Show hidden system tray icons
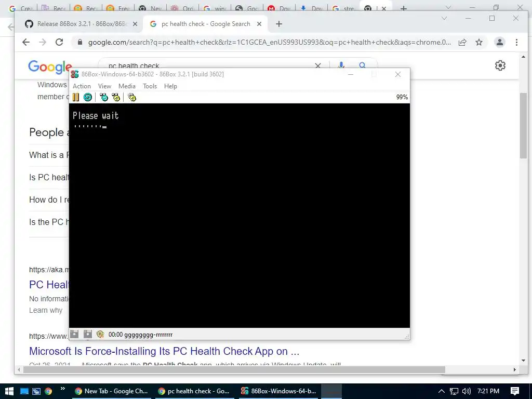532x399 pixels. pos(442,391)
